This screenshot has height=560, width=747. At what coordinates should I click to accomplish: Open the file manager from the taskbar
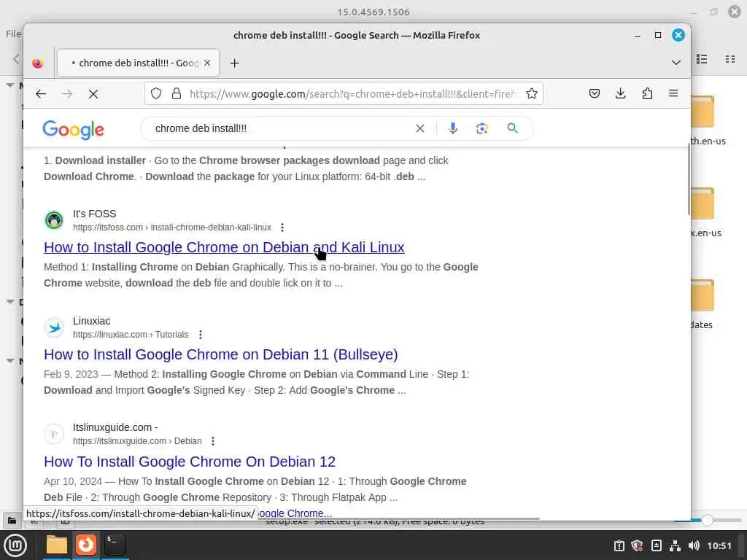57,545
